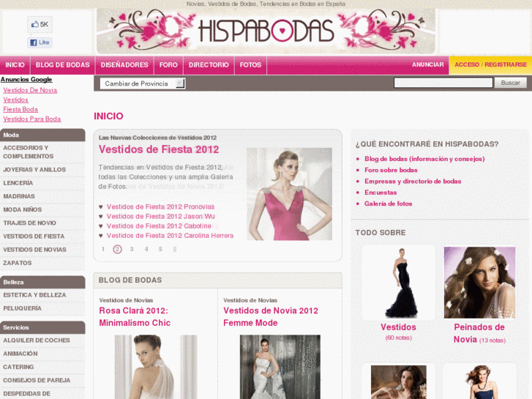Go to slide 1 of the carousel
The width and height of the screenshot is (532, 399).
tap(102, 249)
